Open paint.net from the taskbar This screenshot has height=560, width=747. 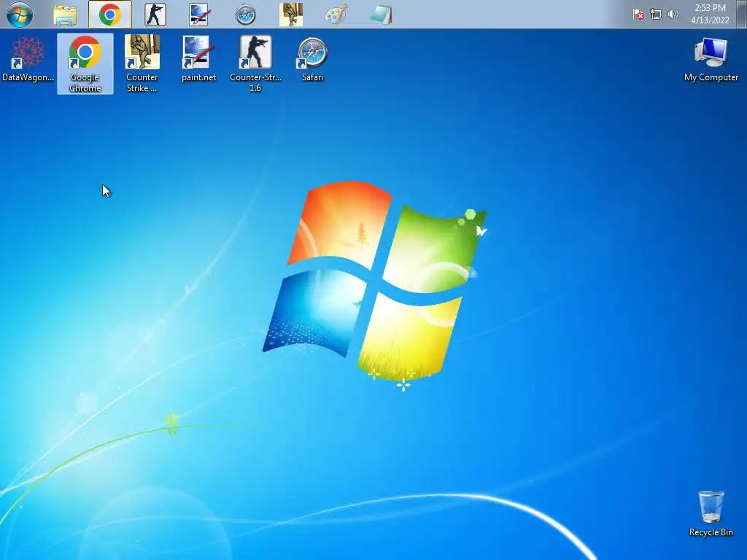pyautogui.click(x=199, y=15)
